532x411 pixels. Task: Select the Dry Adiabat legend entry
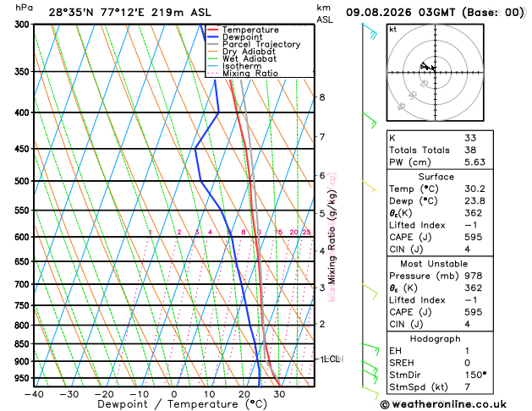(241, 52)
